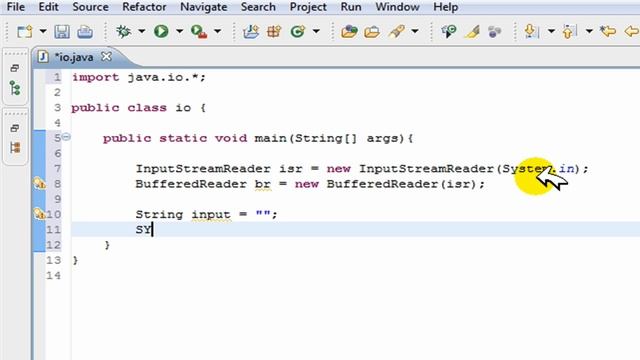Click the Toggle Breadcrumb icon
Viewport: 640px width, 360px height.
pos(449,31)
